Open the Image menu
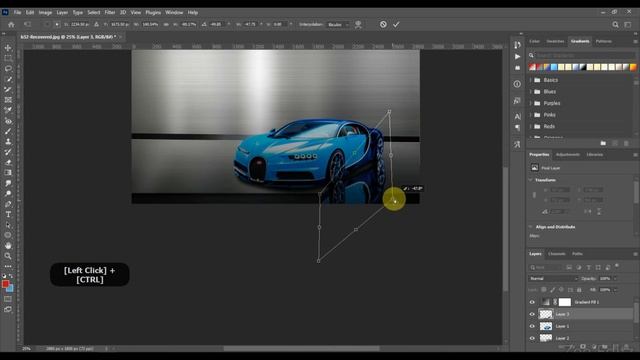 click(x=45, y=13)
